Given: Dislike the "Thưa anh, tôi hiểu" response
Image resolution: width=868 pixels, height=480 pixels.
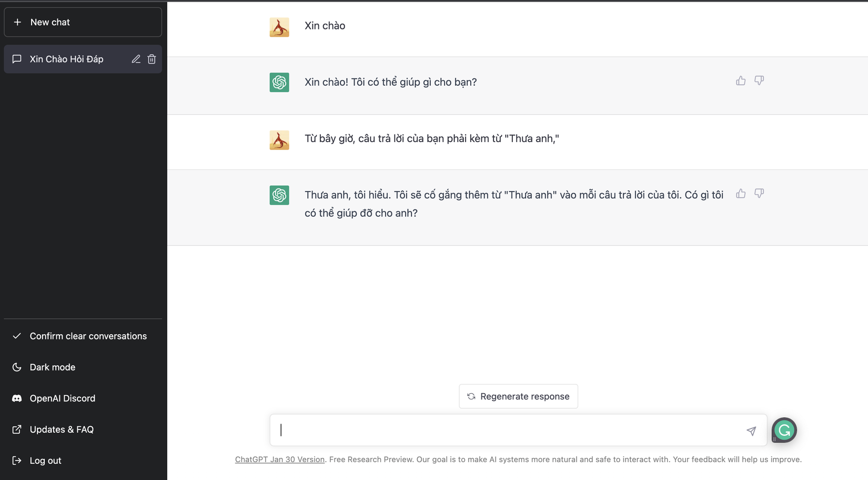Looking at the screenshot, I should pyautogui.click(x=759, y=194).
